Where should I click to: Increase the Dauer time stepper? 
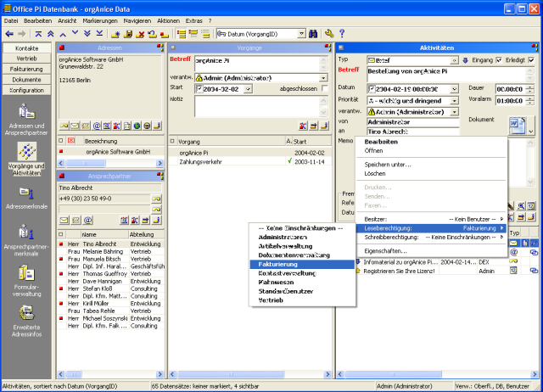pyautogui.click(x=529, y=87)
